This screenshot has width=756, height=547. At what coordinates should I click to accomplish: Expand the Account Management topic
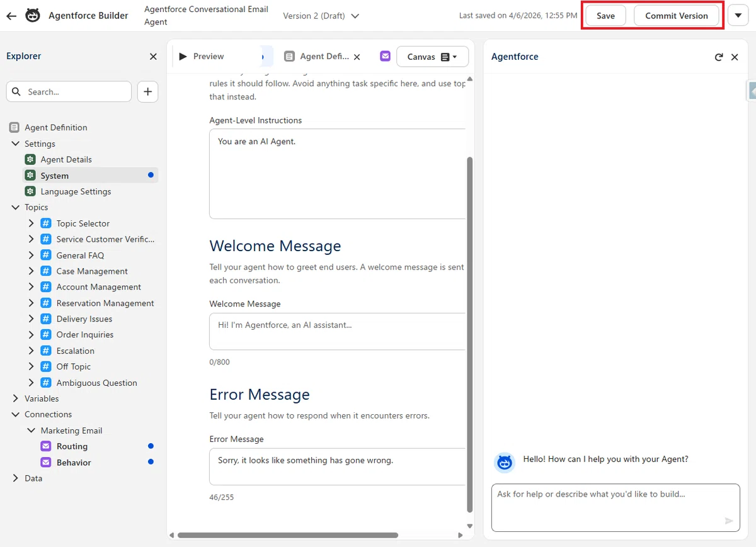(31, 287)
